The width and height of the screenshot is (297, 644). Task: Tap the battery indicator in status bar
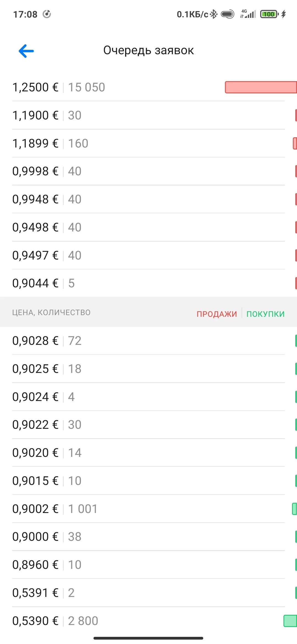tap(269, 14)
